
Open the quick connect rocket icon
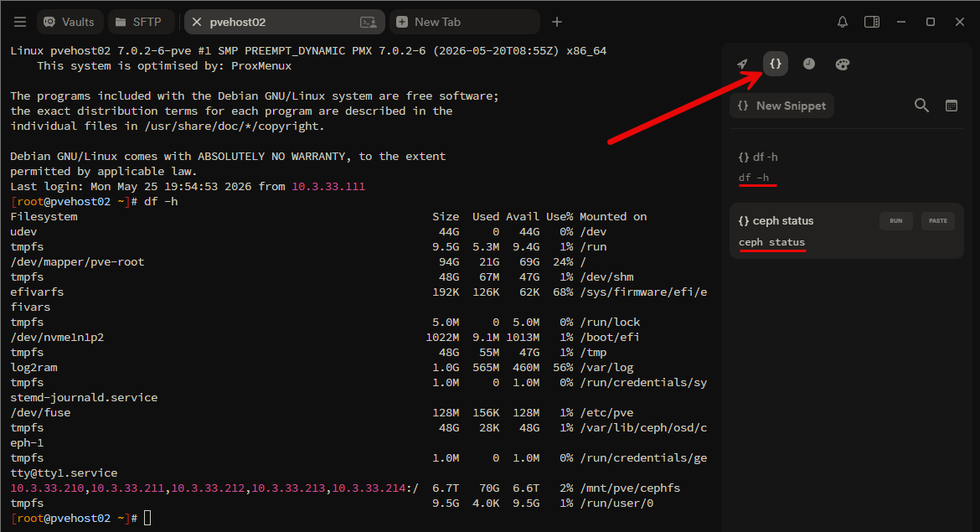tap(742, 64)
